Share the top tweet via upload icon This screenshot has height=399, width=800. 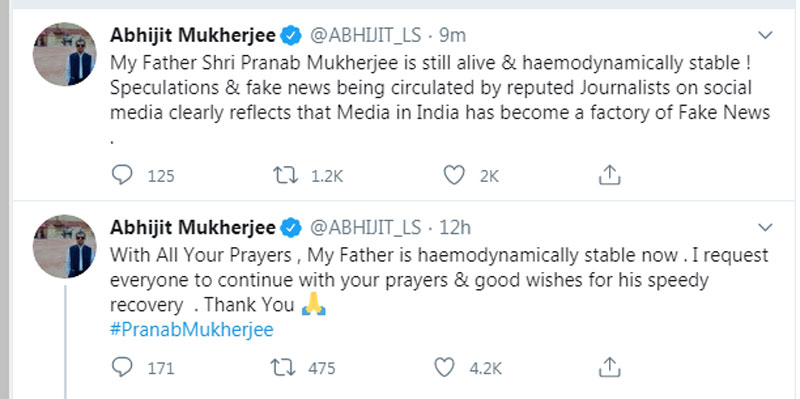point(609,175)
